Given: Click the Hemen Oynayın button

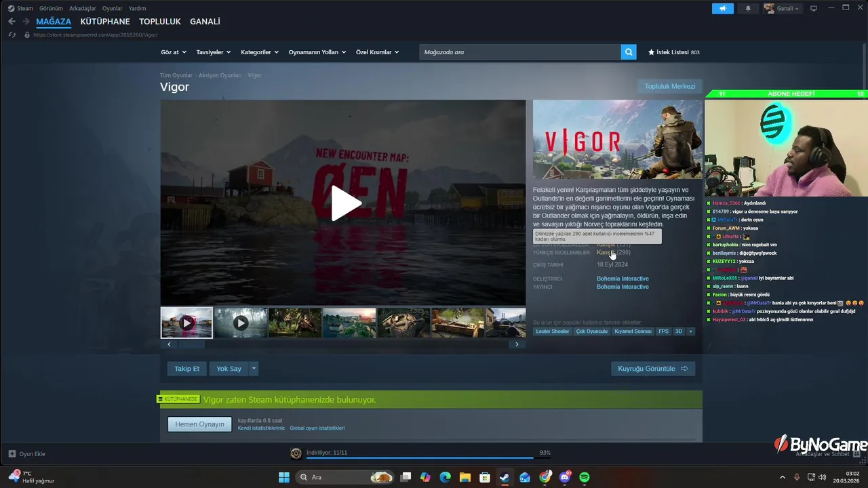Looking at the screenshot, I should tap(199, 424).
